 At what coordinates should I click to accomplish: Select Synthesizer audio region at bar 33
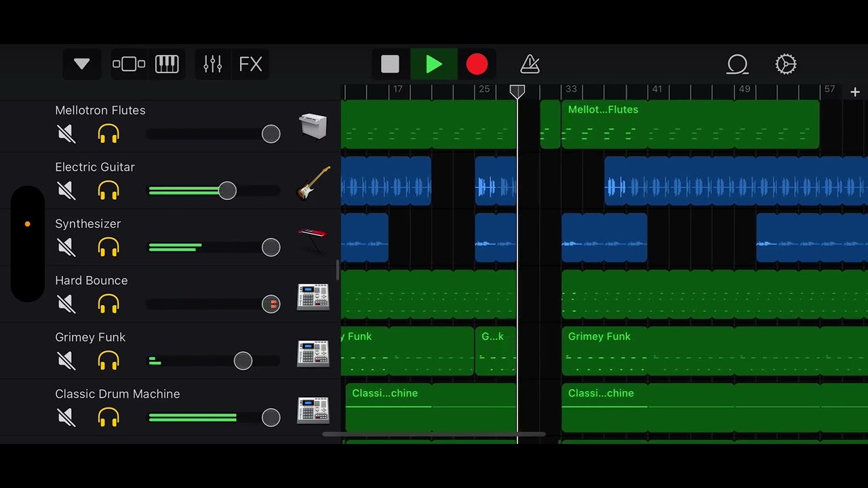[604, 238]
